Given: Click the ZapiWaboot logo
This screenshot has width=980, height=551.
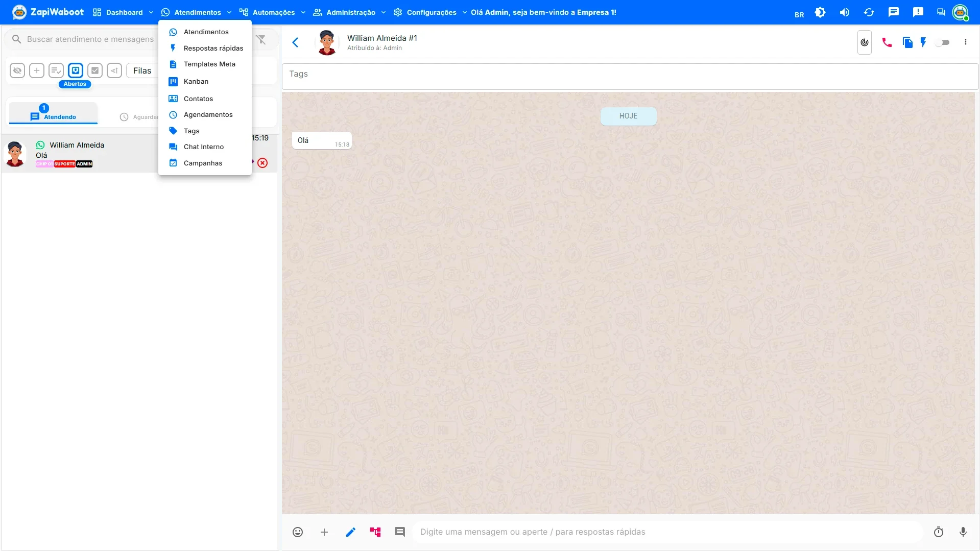Looking at the screenshot, I should (x=48, y=12).
